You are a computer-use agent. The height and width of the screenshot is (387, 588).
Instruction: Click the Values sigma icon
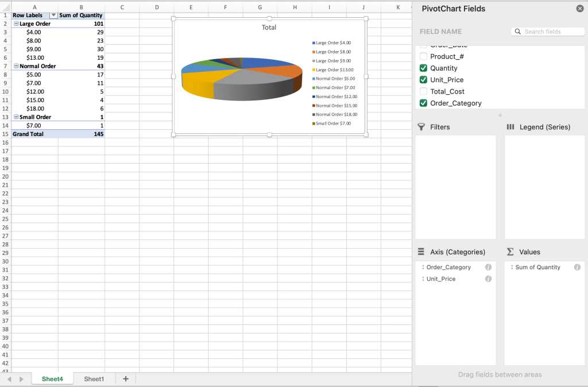510,251
